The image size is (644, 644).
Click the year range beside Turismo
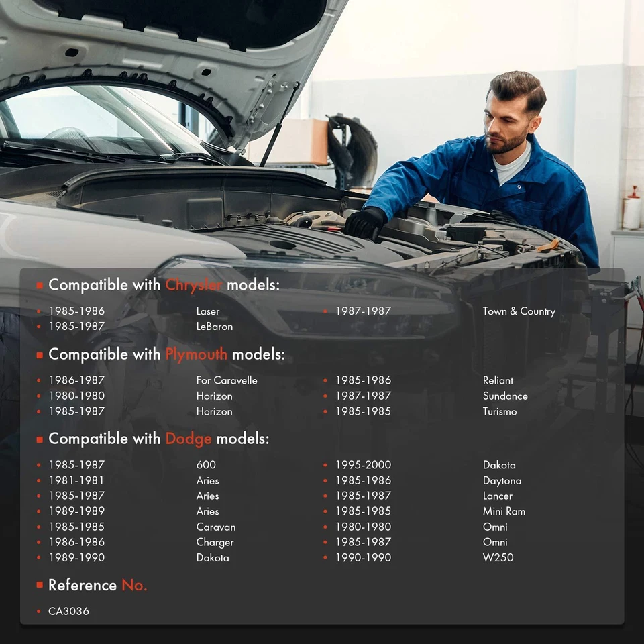coord(364,411)
